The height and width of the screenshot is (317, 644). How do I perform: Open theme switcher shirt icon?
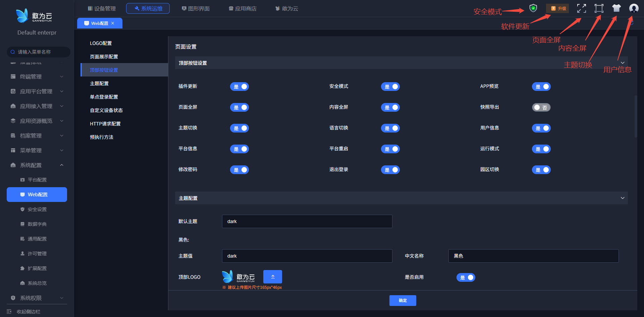point(616,8)
